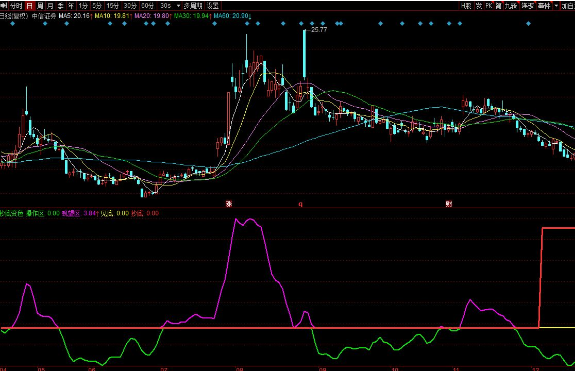Screen dimensions: 575x372
Task: Switch chart to 30分 minute period
Action: pyautogui.click(x=129, y=6)
